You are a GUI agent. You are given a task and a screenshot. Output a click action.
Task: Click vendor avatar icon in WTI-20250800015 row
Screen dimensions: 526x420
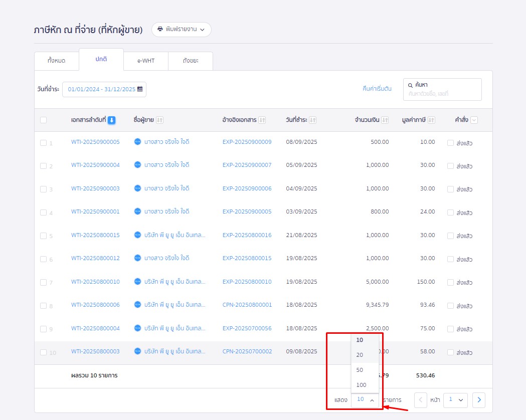(x=137, y=235)
